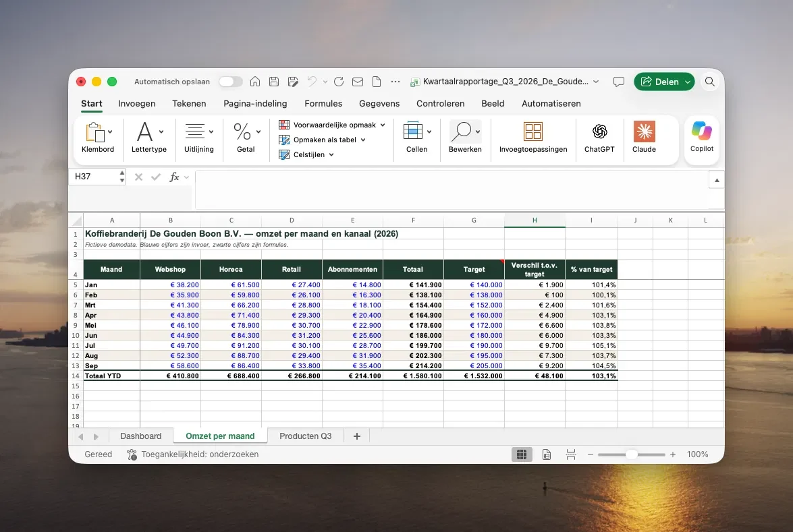This screenshot has height=532, width=793.
Task: Open the Tekenen ribbon tab
Action: coord(189,104)
